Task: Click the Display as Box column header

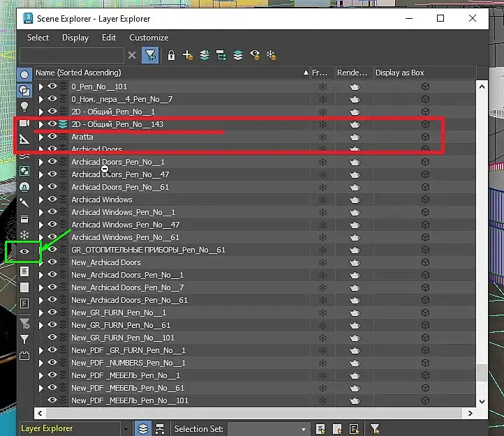Action: (x=425, y=73)
